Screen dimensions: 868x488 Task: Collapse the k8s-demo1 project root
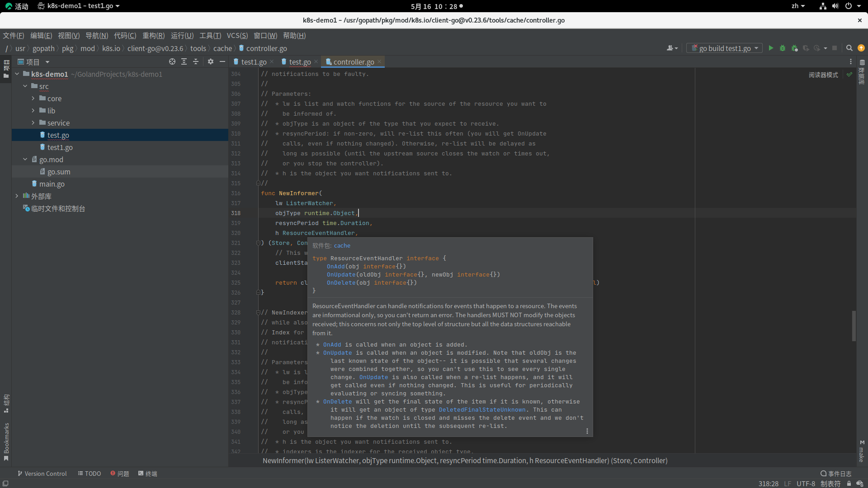[17, 74]
